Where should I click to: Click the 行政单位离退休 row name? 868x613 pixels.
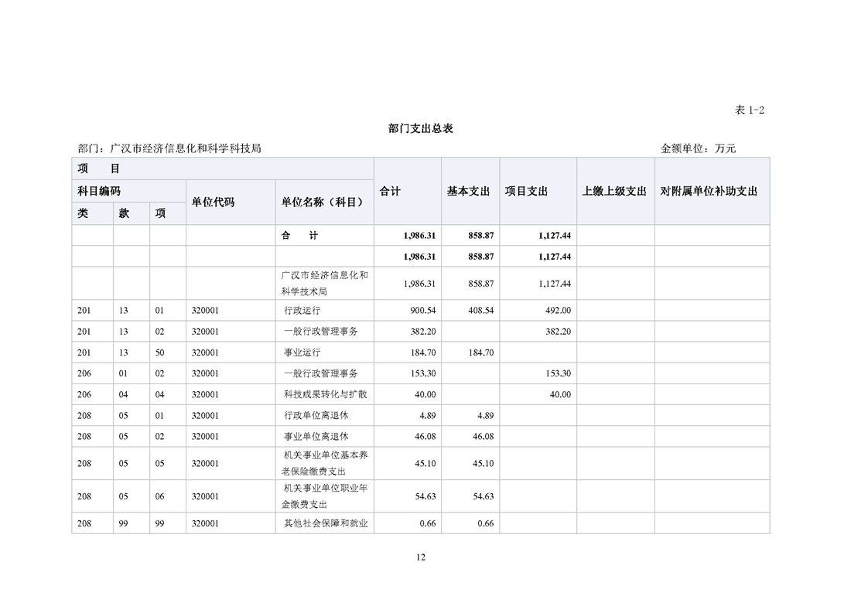coord(316,415)
